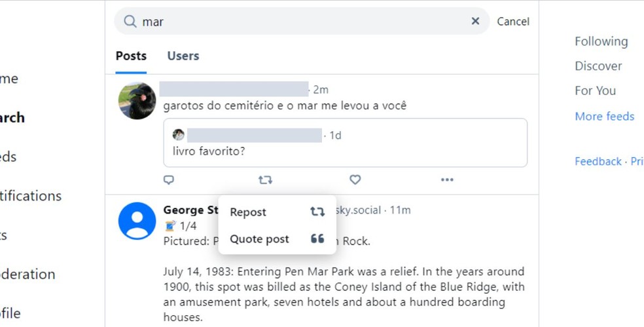
Task: Click the search magnifier icon
Action: pos(130,22)
